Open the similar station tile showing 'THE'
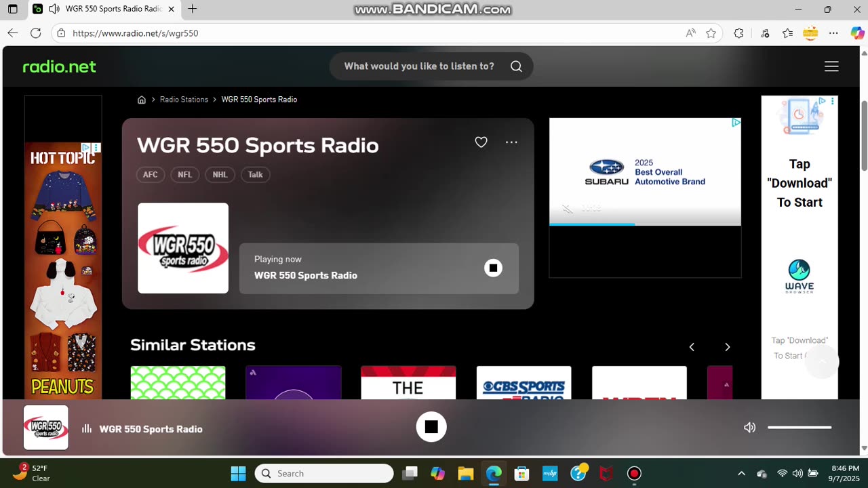 click(408, 382)
